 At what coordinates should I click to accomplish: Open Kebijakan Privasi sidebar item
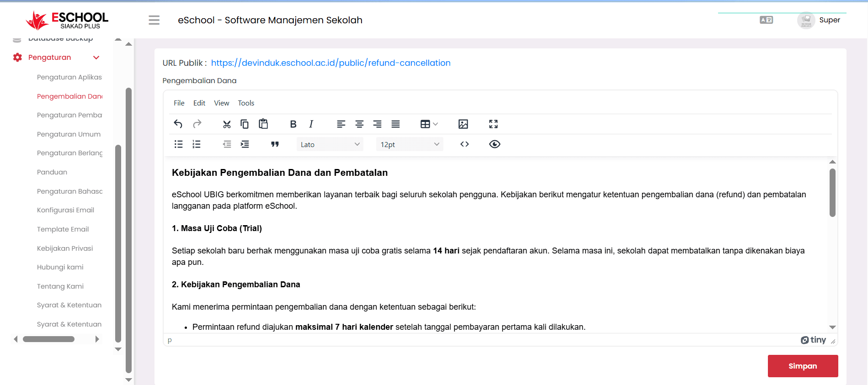[65, 248]
